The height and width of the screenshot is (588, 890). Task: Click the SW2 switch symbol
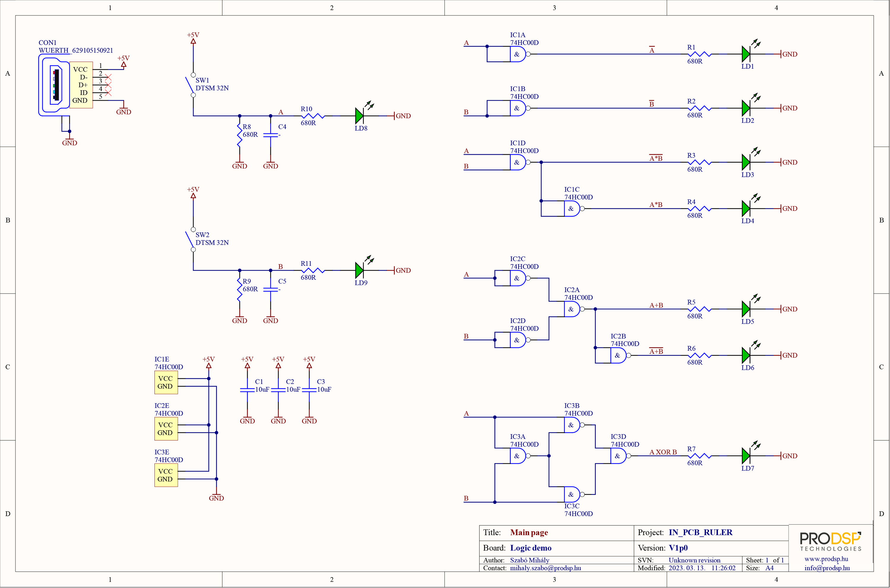(x=191, y=240)
